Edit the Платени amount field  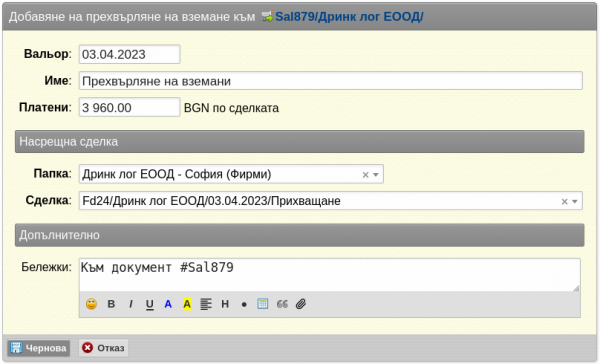(x=129, y=108)
